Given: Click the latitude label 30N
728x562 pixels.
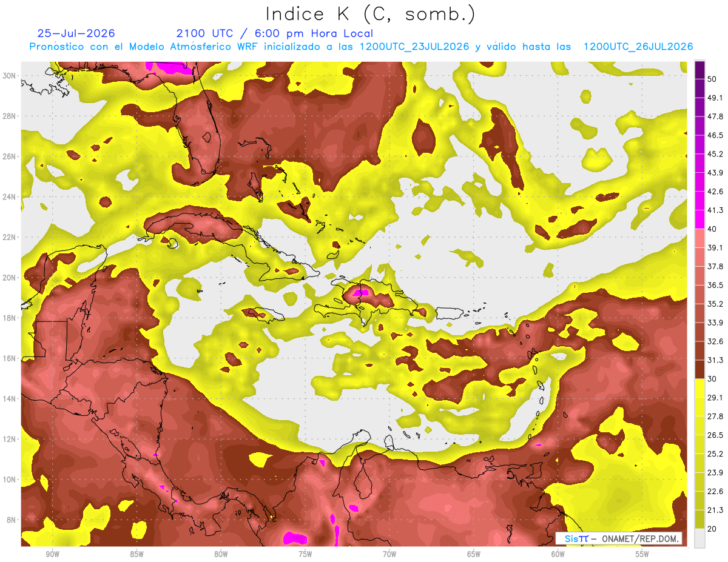Looking at the screenshot, I should click(9, 76).
